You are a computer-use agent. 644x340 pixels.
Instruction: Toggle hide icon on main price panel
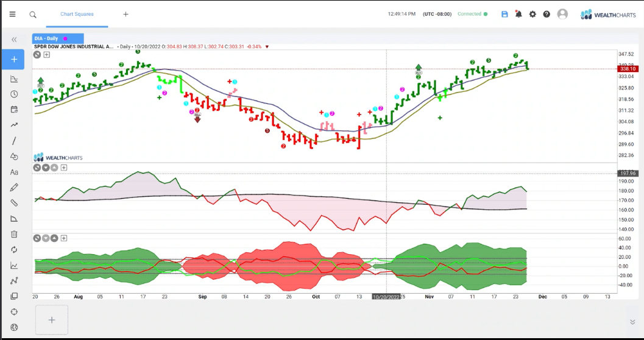pos(37,55)
